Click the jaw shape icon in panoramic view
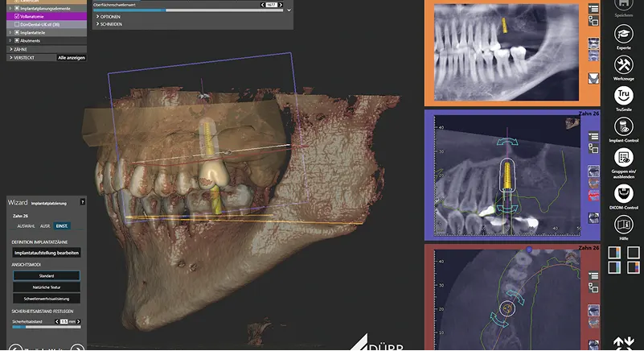The image size is (644, 351). pyautogui.click(x=593, y=78)
